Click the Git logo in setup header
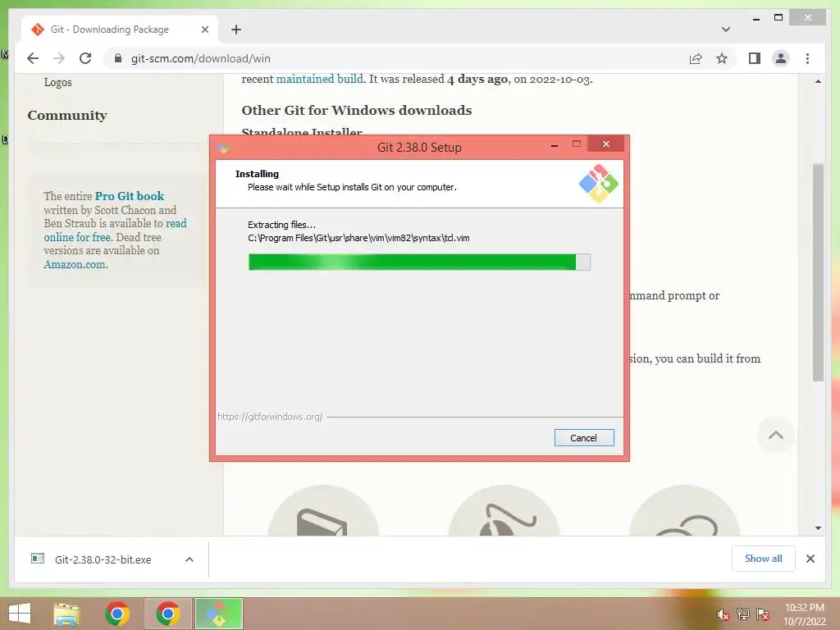The height and width of the screenshot is (630, 840). click(x=598, y=183)
